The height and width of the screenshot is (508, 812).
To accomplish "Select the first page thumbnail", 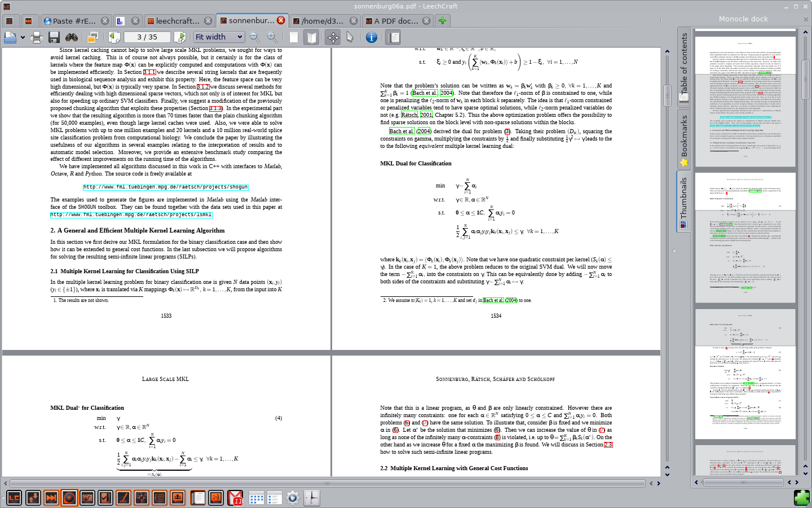I will (745, 102).
